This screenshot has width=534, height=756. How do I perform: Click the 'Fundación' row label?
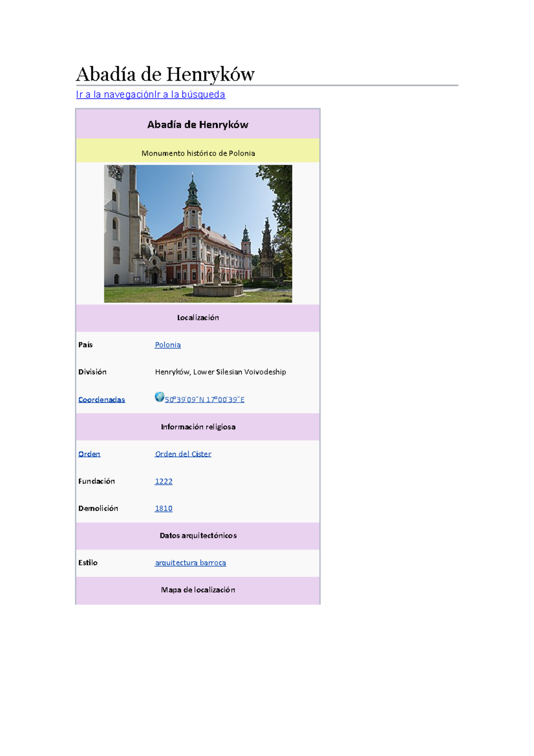coord(97,481)
